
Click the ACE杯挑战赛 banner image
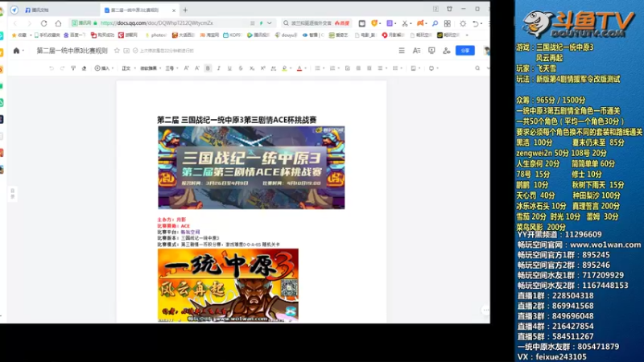251,167
